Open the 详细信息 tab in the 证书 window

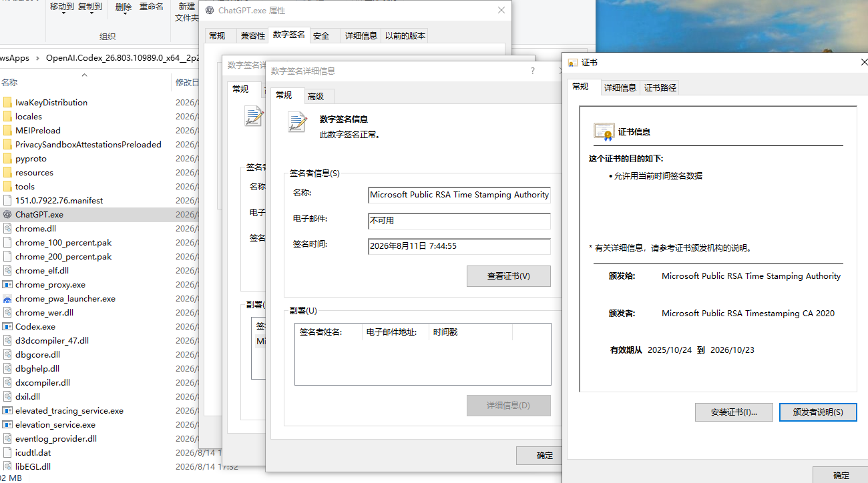620,87
